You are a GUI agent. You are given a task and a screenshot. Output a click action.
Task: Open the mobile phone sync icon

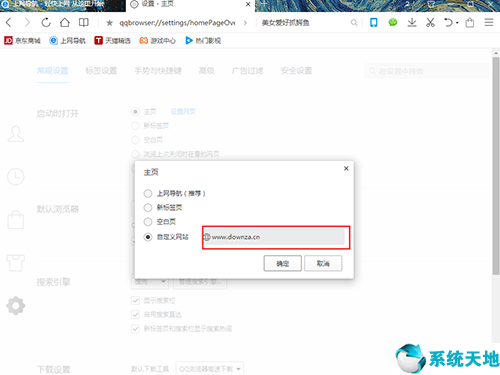(x=374, y=23)
